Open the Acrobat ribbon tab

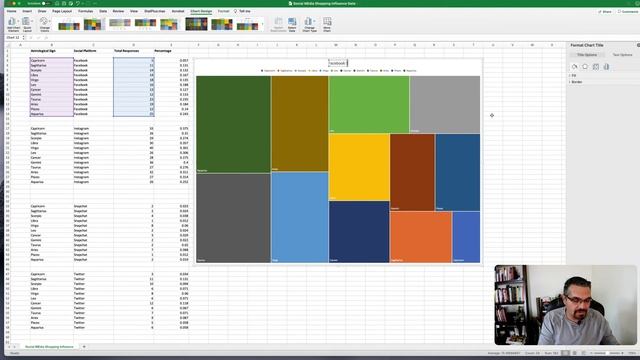coord(178,11)
